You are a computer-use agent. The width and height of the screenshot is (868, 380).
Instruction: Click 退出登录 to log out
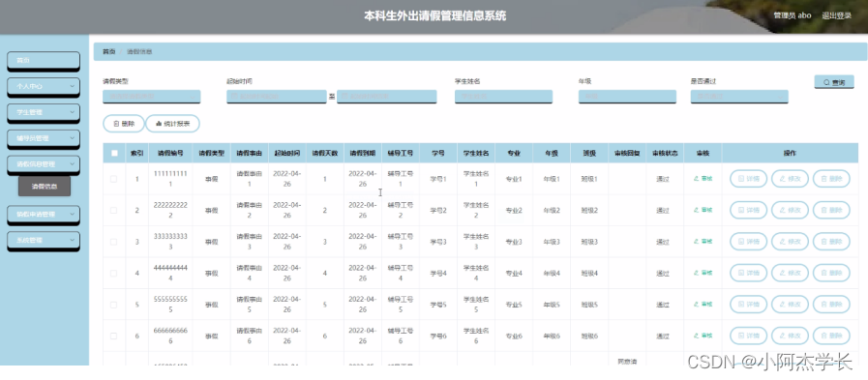tap(836, 15)
